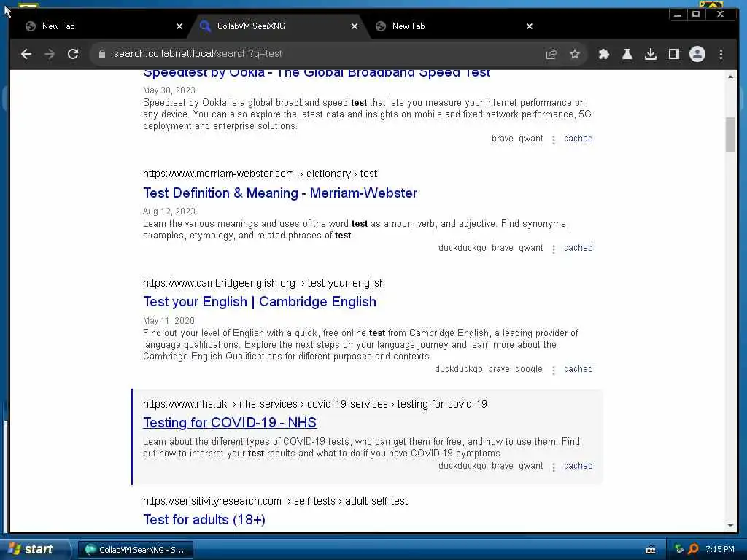Viewport: 747px width, 560px height.
Task: Toggle the side panel icon
Action: pyautogui.click(x=673, y=54)
